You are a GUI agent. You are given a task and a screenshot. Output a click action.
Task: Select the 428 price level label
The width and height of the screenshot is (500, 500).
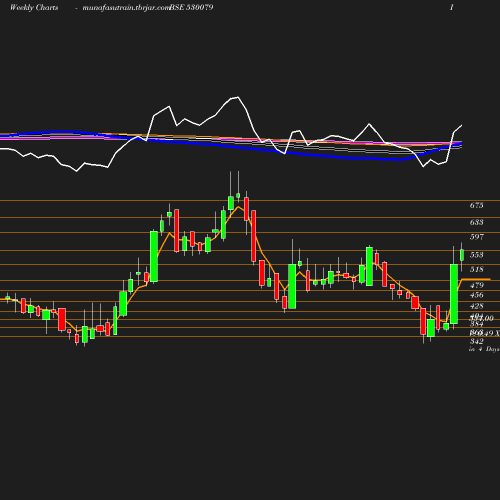pyautogui.click(x=476, y=306)
